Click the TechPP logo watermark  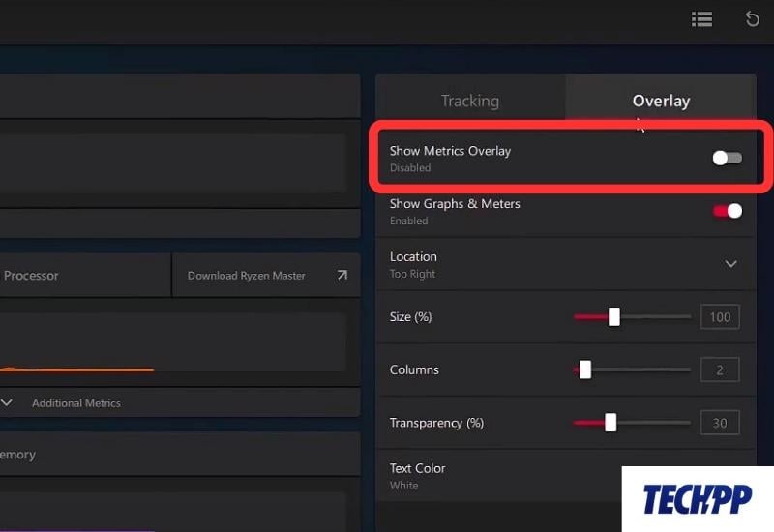[698, 499]
